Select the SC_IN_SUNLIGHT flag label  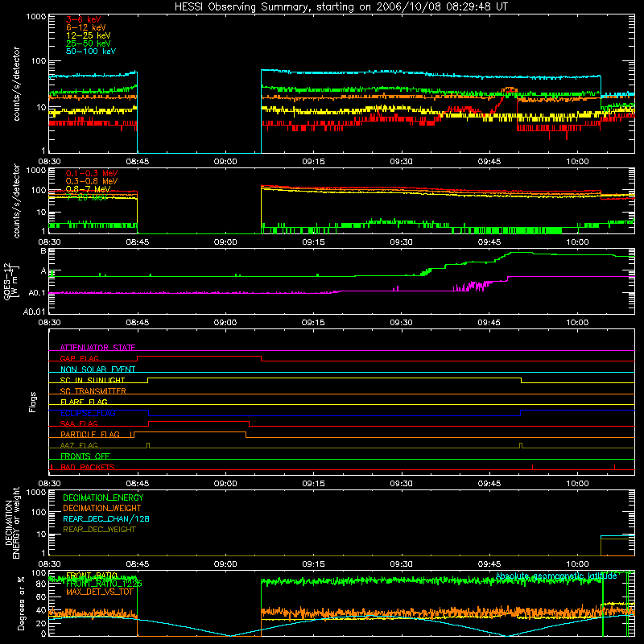click(93, 380)
